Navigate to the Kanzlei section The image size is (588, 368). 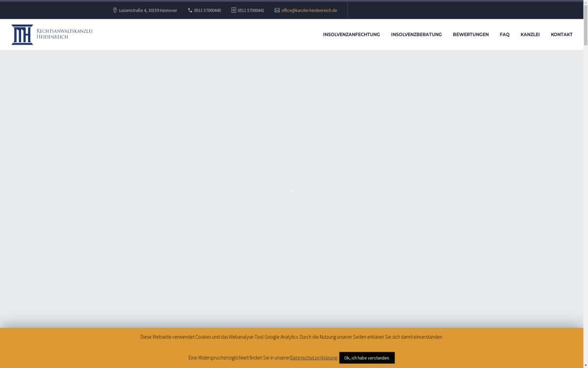click(530, 34)
